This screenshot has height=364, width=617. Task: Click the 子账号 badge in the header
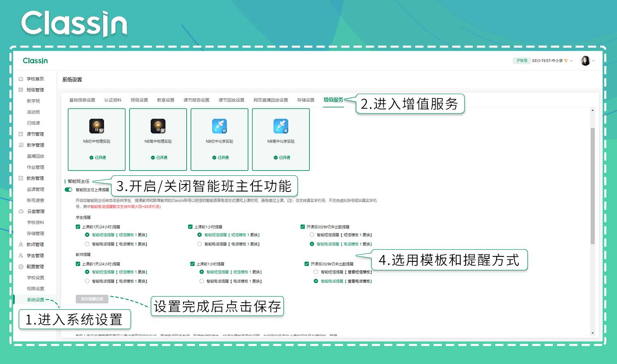522,61
